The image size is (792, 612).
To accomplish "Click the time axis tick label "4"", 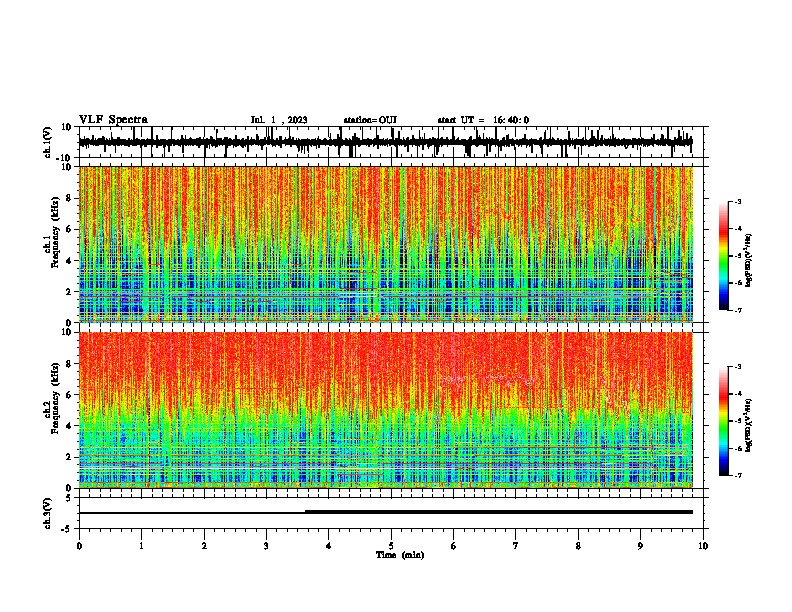I will (329, 546).
